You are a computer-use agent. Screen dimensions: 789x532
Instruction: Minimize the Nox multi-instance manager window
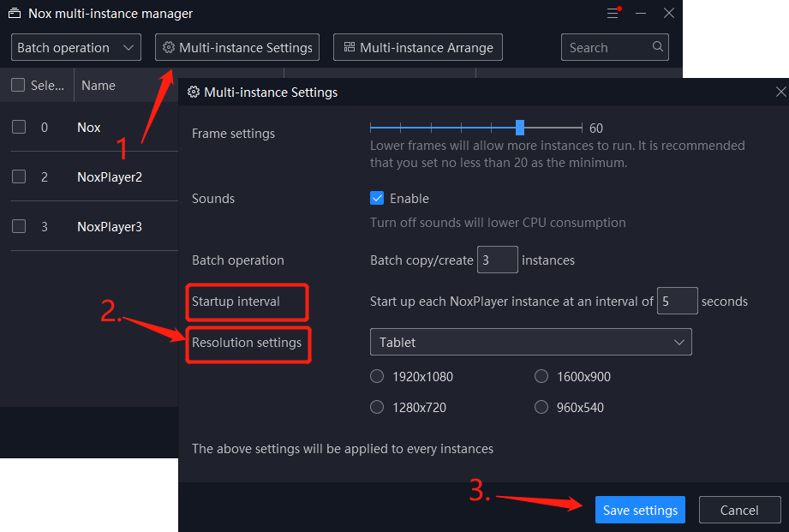point(641,14)
